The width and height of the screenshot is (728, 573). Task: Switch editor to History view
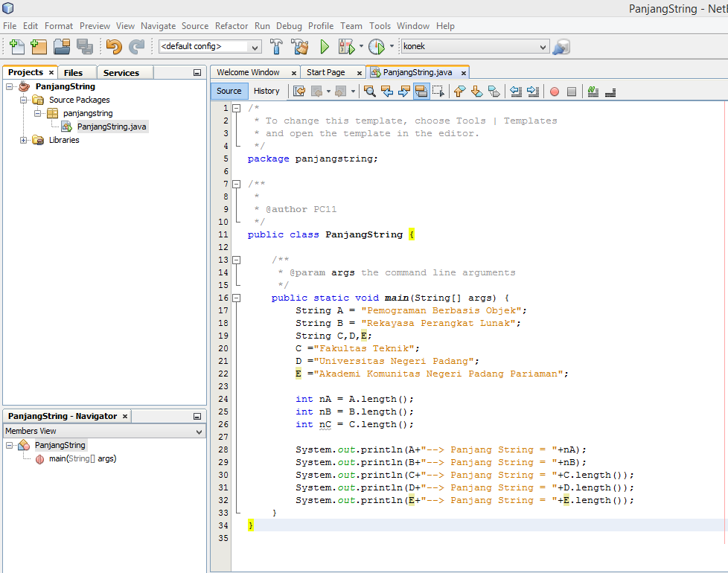point(266,91)
